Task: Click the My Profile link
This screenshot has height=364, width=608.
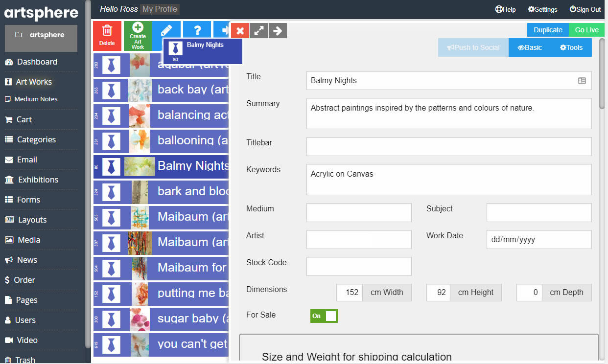Action: point(160,9)
